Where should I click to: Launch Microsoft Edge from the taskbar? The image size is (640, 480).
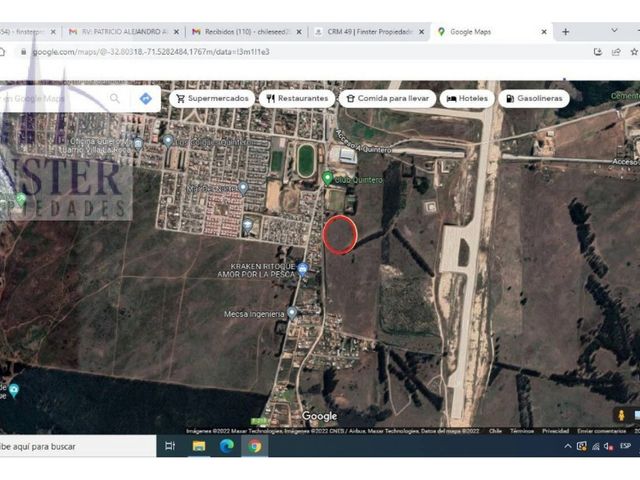tap(227, 446)
